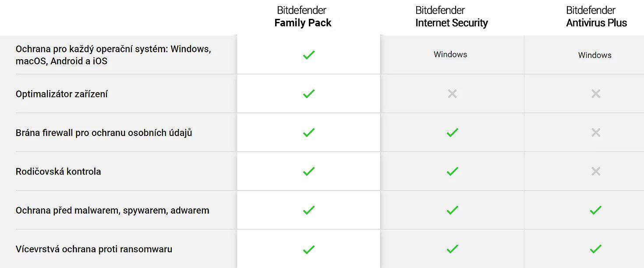The height and width of the screenshot is (268, 644).
Task: Open Bitdefender Internet Security column header
Action: (x=452, y=17)
